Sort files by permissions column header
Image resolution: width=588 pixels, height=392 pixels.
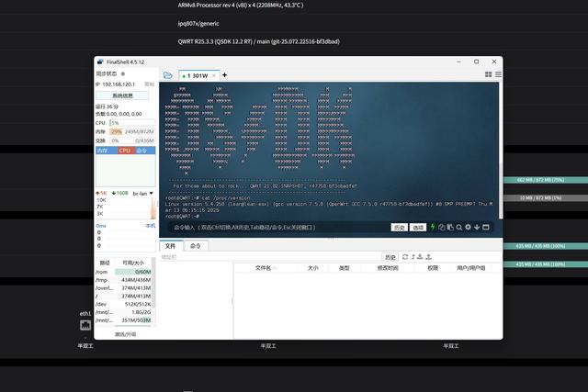(433, 268)
